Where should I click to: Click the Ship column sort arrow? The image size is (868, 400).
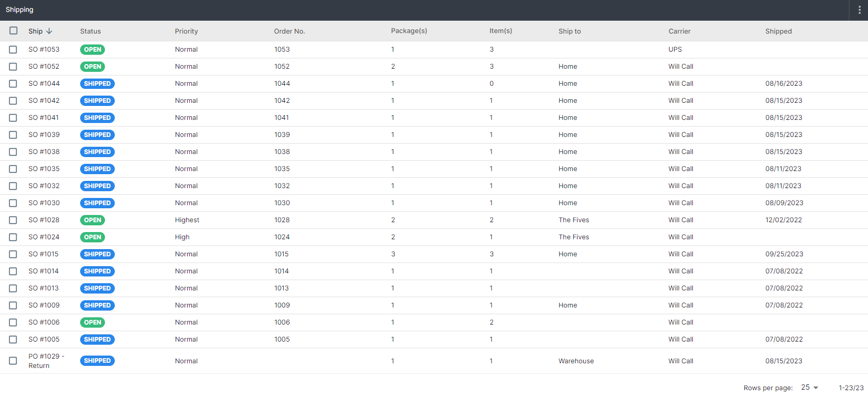tap(50, 31)
